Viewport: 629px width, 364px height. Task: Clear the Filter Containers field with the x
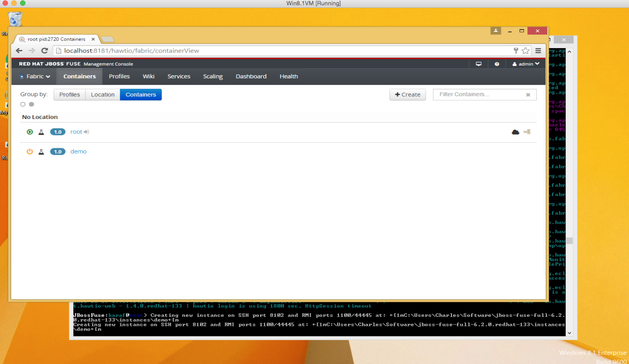[528, 94]
